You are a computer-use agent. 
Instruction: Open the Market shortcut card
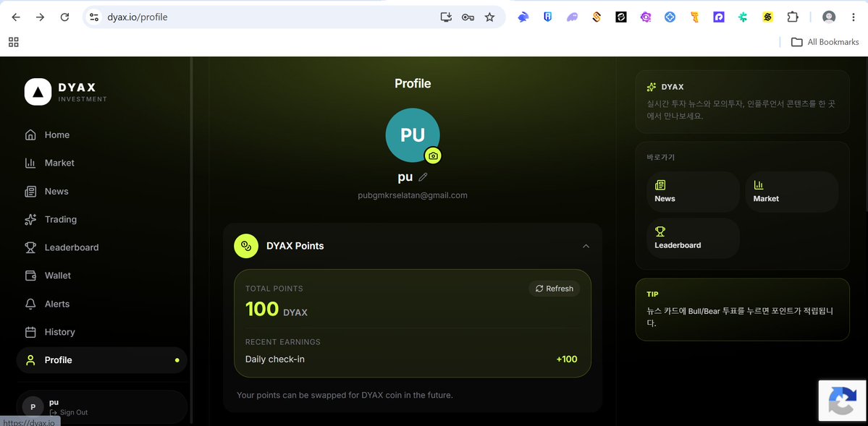click(x=791, y=192)
